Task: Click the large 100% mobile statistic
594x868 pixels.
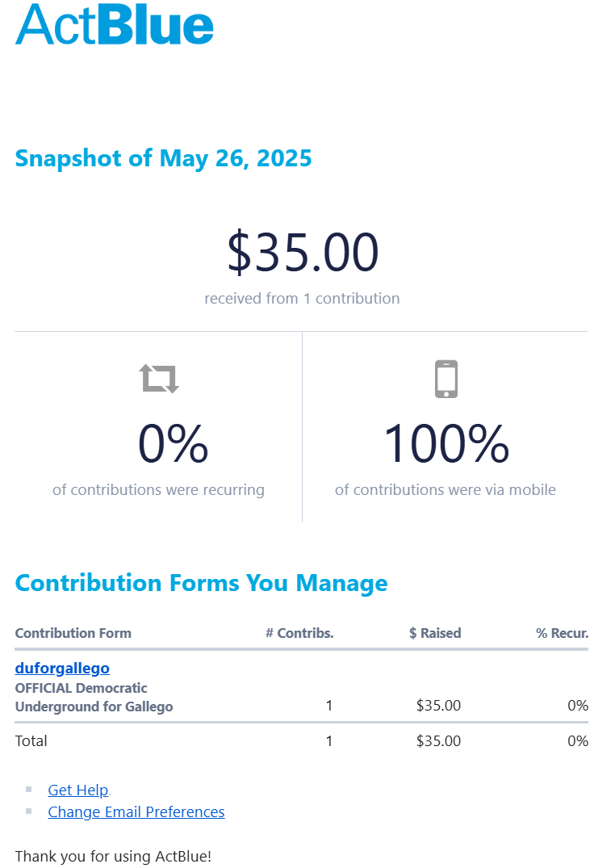Action: (445, 444)
